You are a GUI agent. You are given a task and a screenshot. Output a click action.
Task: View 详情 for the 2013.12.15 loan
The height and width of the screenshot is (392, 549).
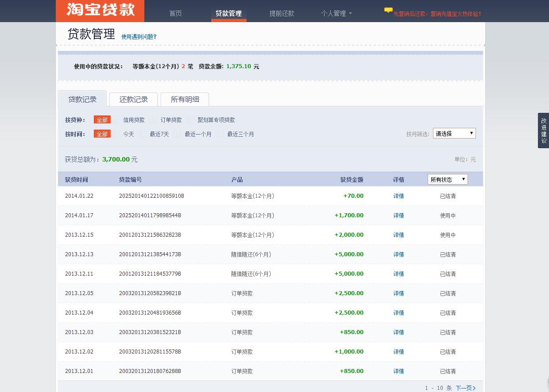398,235
